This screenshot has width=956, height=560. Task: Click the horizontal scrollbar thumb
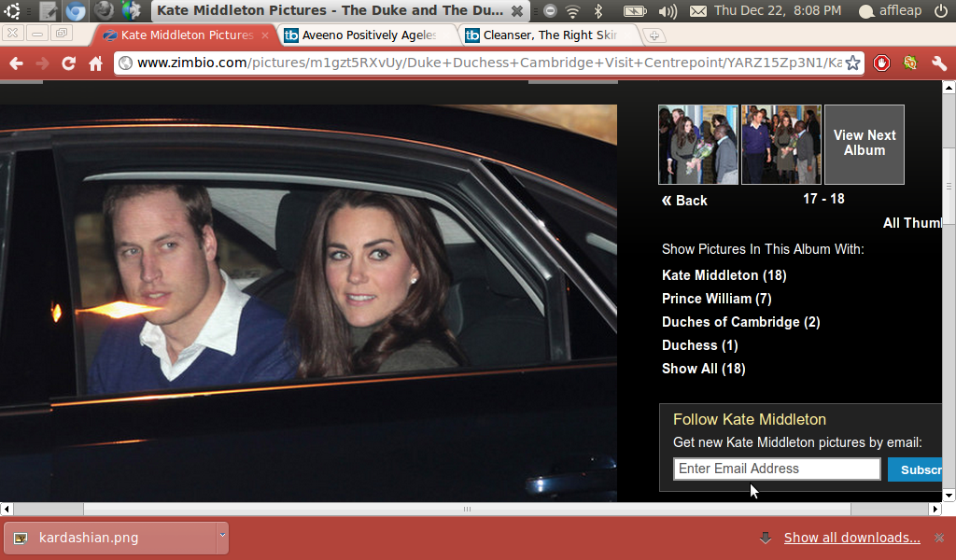point(467,509)
